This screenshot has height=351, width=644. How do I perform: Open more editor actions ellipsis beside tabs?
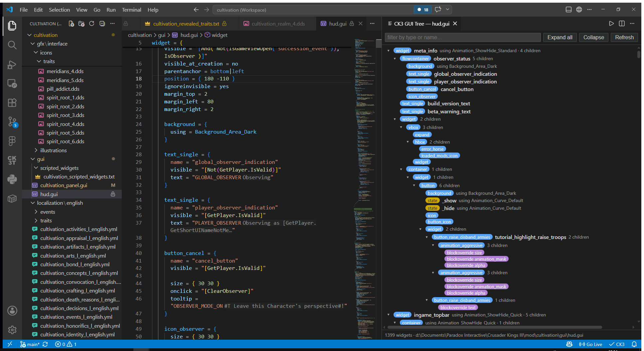pyautogui.click(x=372, y=24)
